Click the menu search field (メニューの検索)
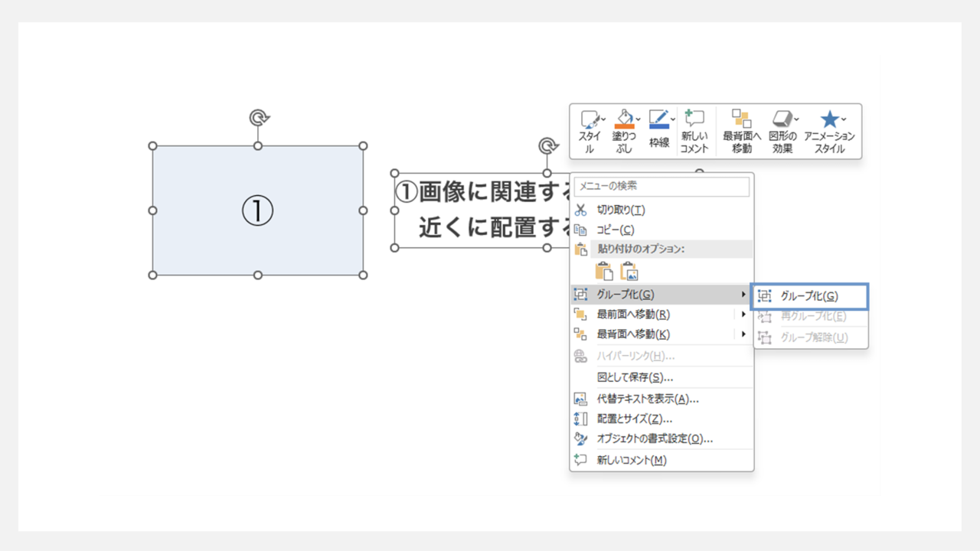 [661, 186]
